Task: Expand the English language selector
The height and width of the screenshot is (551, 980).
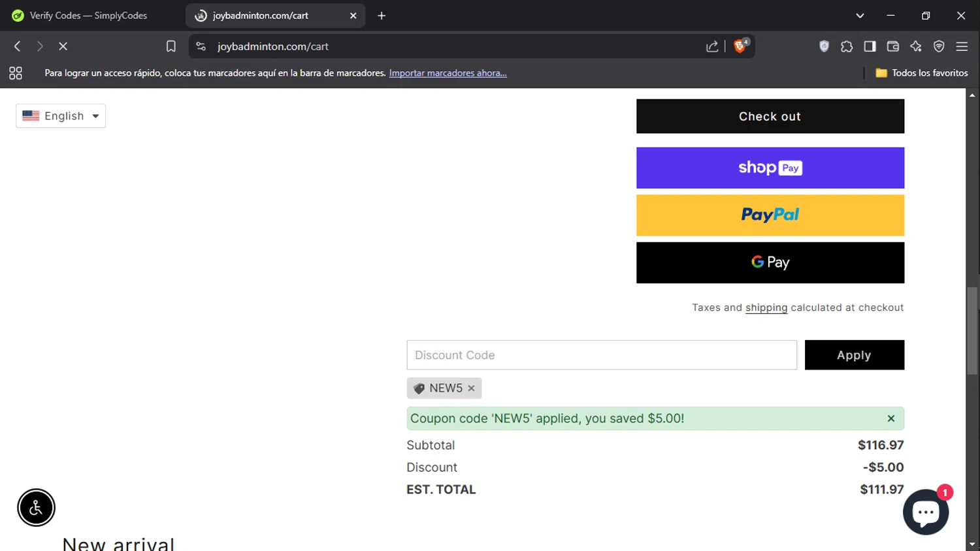Action: (61, 116)
